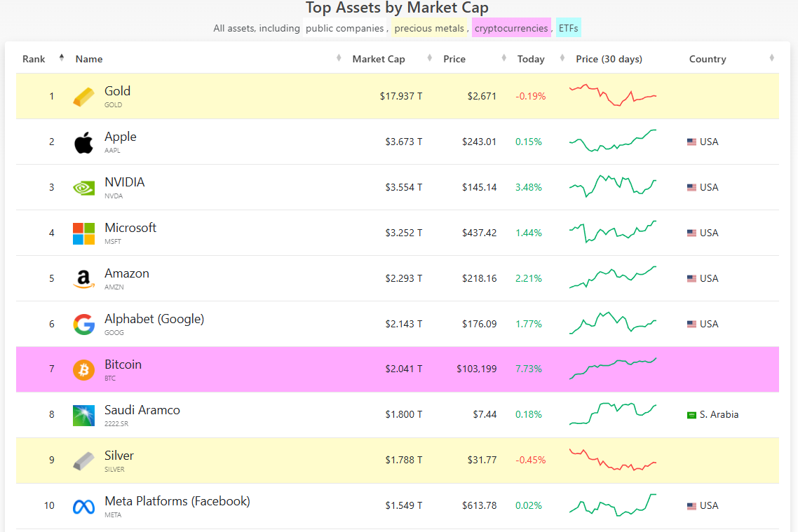
Task: Click the Amazon logo icon
Action: pos(83,279)
